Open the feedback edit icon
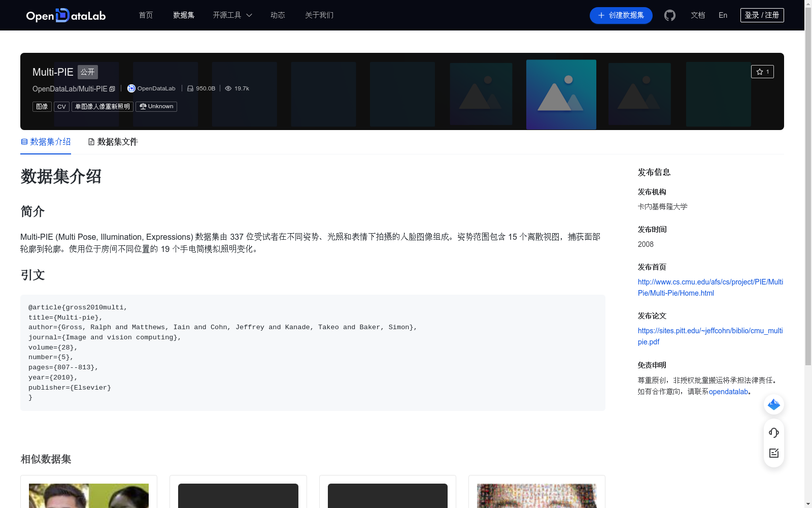Viewport: 812px width, 508px height. pos(774,453)
